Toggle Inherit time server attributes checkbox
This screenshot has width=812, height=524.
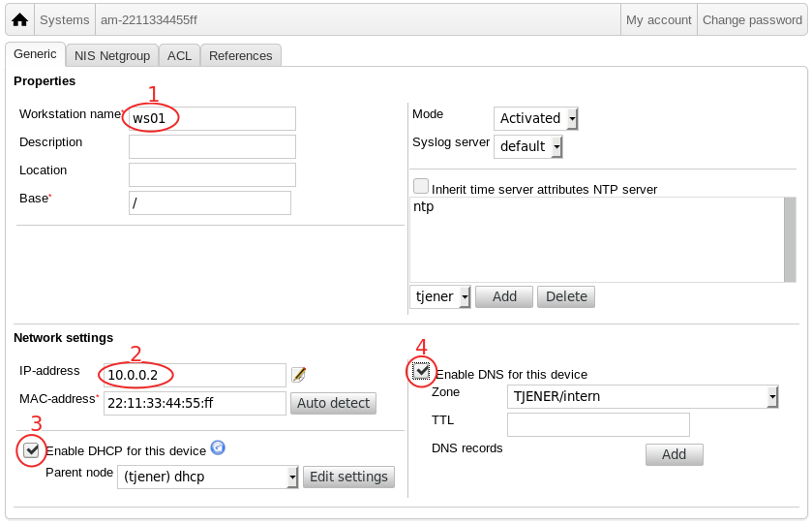[421, 186]
